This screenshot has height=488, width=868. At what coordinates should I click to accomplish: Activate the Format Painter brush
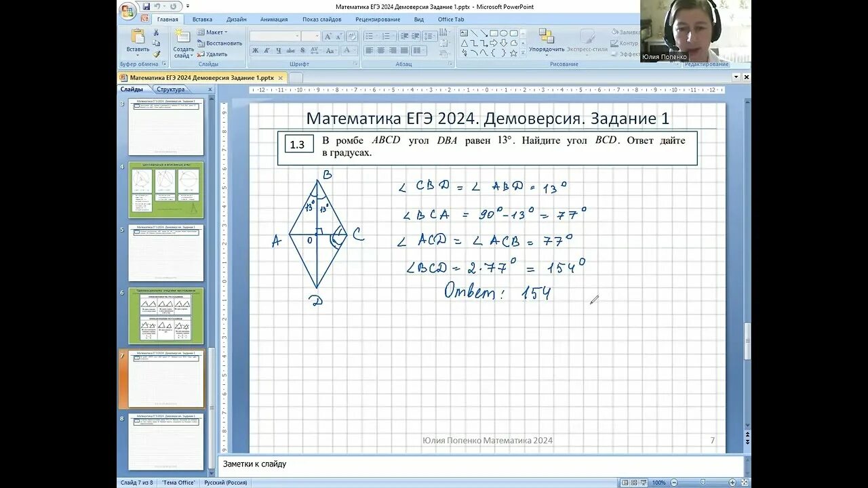156,54
